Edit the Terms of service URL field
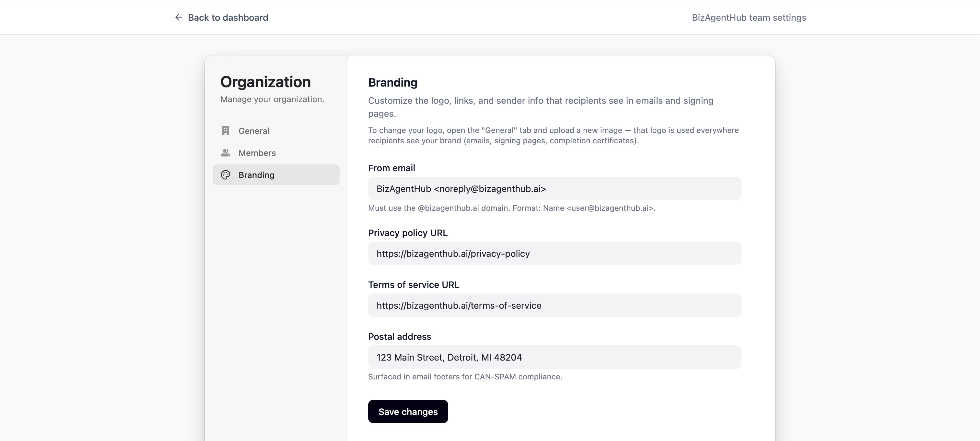Screen dimensions: 980x441 click(554, 305)
